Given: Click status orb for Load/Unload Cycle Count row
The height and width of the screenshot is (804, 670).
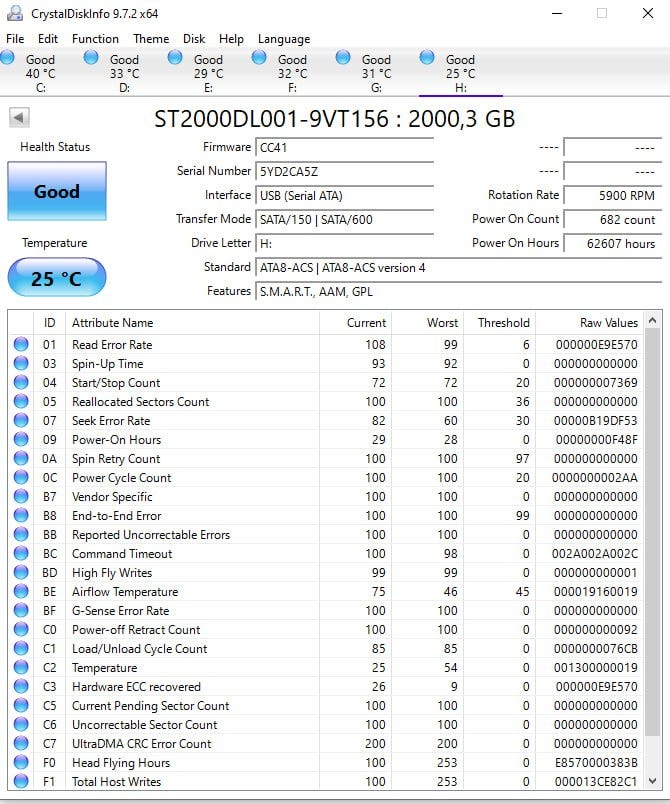Looking at the screenshot, I should 21,648.
